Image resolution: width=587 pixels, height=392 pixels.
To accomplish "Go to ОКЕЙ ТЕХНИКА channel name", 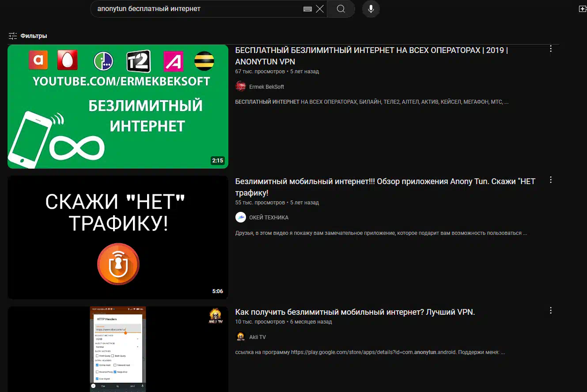I will [269, 218].
